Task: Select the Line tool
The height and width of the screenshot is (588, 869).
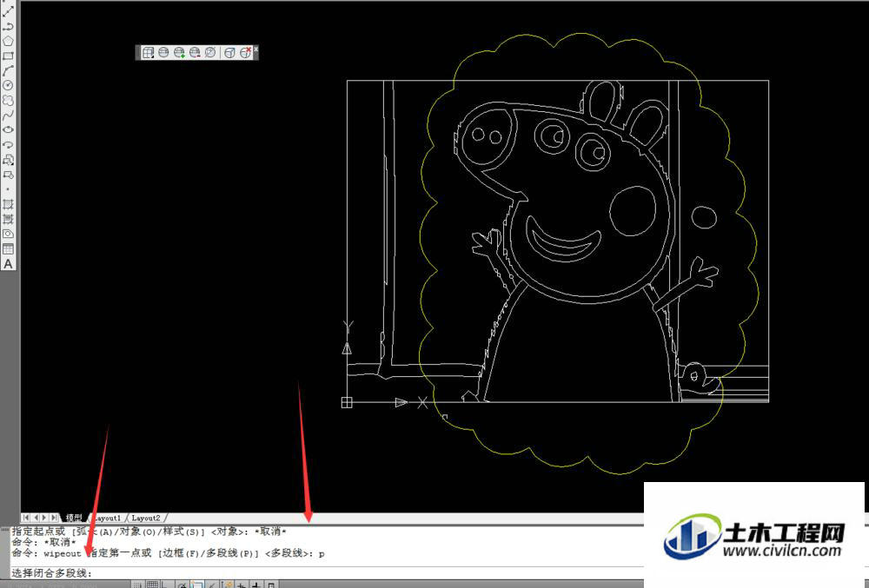Action: (8, 11)
